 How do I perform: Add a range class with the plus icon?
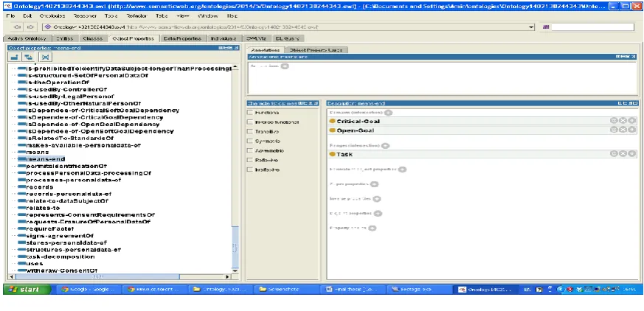[385, 146]
